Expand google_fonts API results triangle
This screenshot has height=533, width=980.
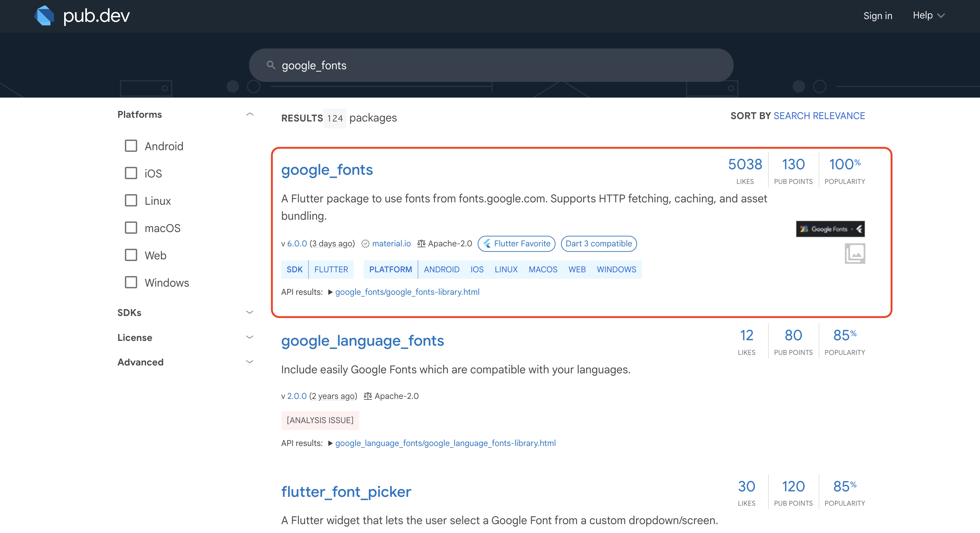(330, 292)
